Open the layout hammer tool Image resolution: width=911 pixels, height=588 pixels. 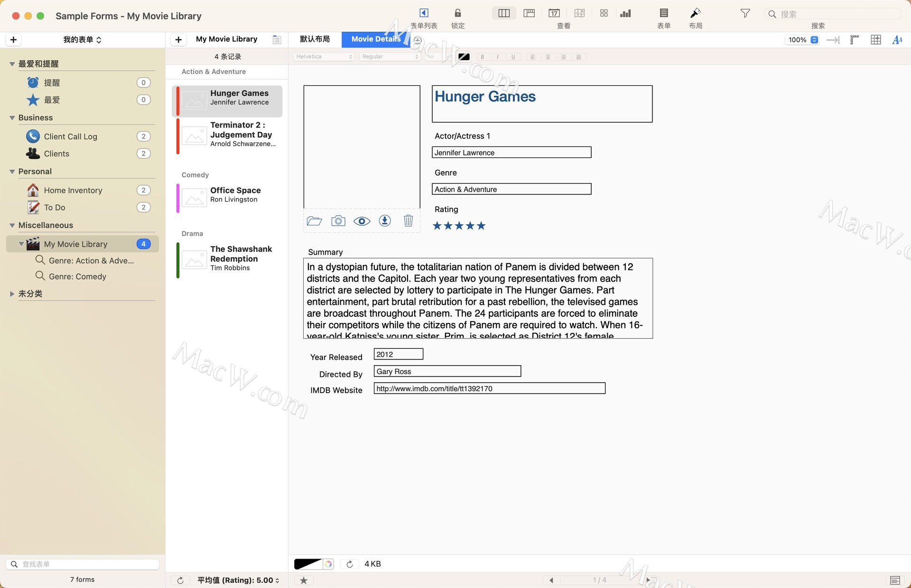[x=696, y=13]
